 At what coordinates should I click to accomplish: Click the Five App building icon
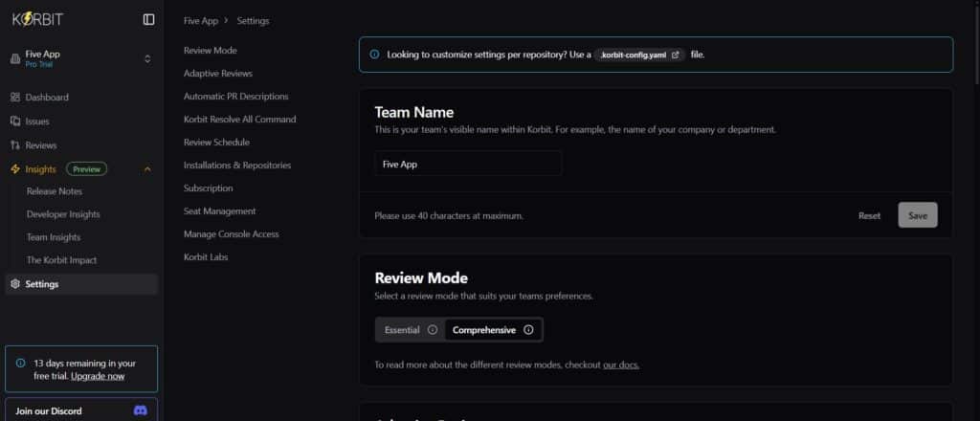[x=15, y=58]
